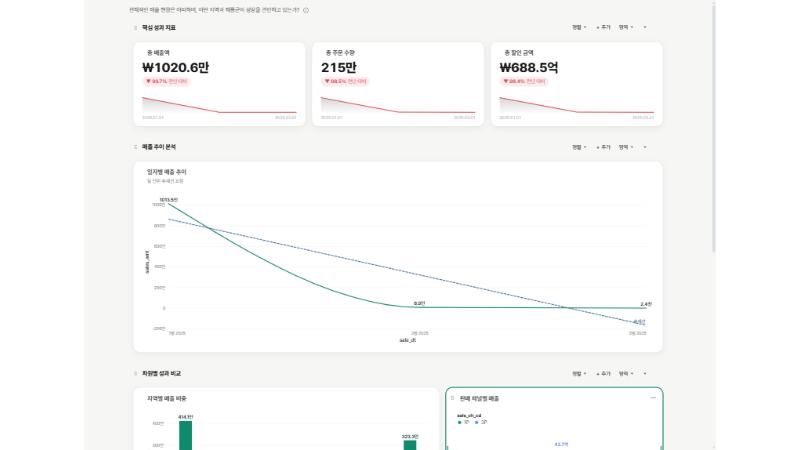Click the 판매 채널별 매출 card title
Screen dimensions: 800x450
[479, 398]
